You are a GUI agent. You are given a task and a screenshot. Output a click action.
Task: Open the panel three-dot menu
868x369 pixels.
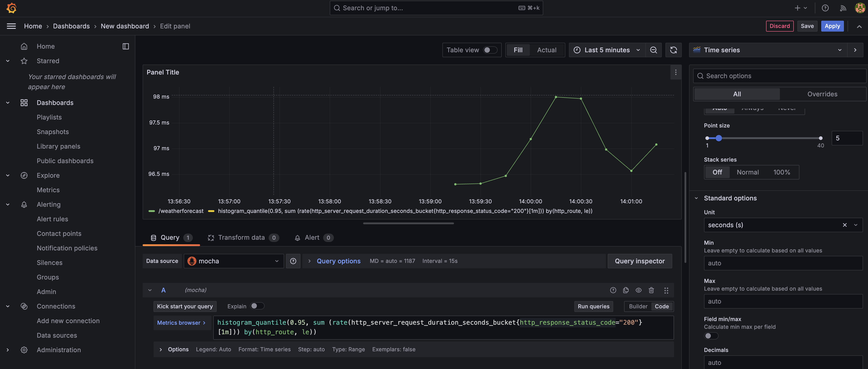pos(676,72)
